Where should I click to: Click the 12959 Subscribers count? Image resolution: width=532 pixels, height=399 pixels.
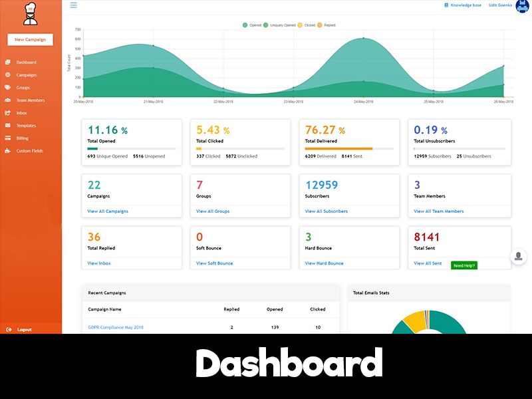[x=322, y=185]
